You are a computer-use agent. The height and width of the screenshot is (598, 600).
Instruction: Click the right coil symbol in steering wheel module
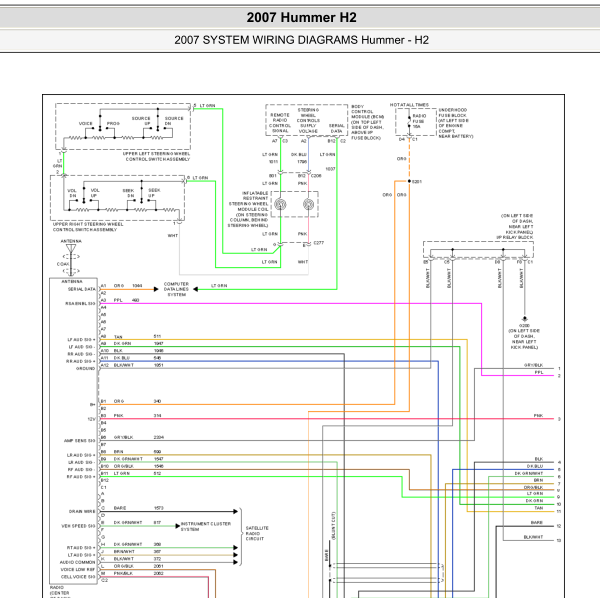coord(308,204)
